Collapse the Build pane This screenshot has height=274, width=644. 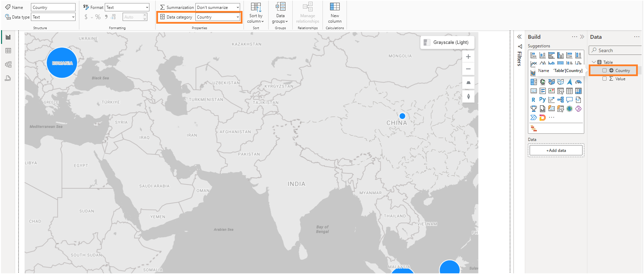tap(582, 37)
